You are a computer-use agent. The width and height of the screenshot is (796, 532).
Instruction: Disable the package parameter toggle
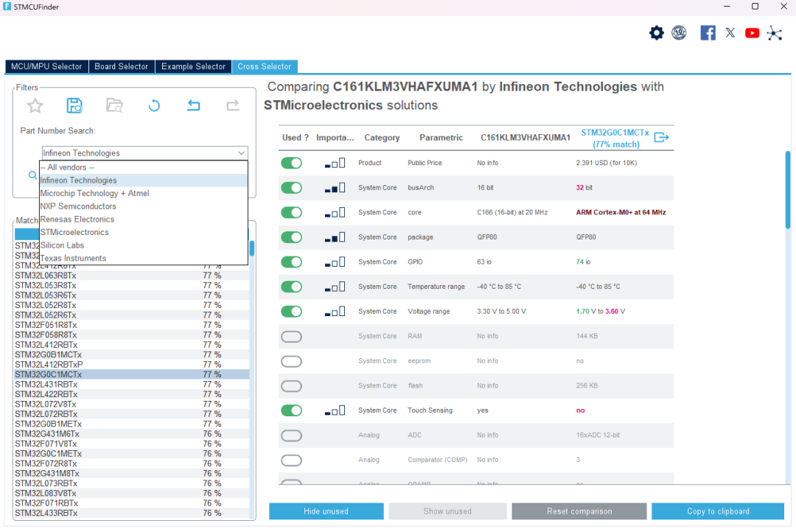pyautogui.click(x=291, y=237)
